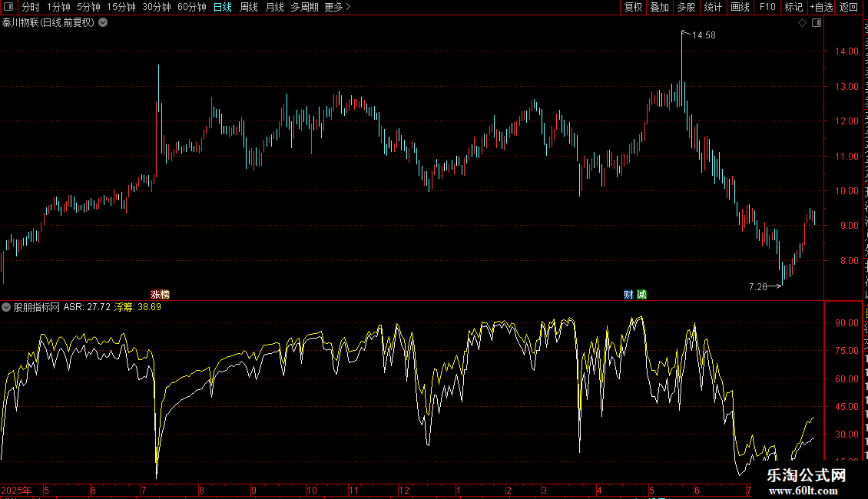868x499 pixels.
Task: Click the 2025年 label on time axis
Action: pyautogui.click(x=16, y=490)
